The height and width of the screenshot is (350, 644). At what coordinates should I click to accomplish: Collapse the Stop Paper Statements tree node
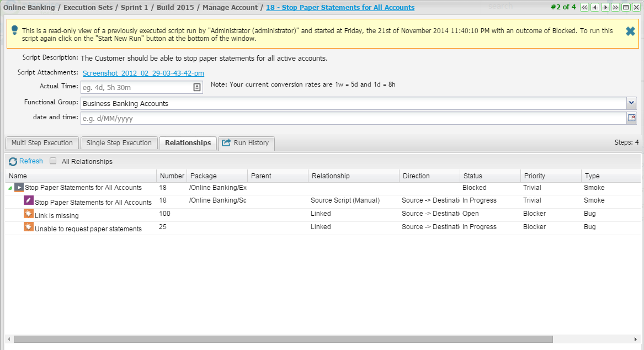click(10, 188)
